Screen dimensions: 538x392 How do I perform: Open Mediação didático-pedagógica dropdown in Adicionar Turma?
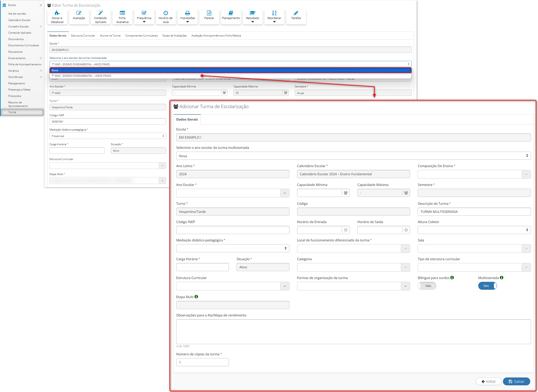(x=233, y=248)
